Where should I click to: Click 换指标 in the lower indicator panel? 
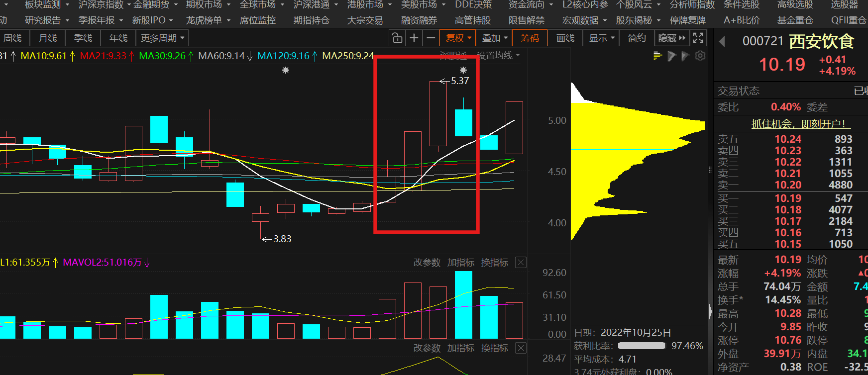[495, 348]
